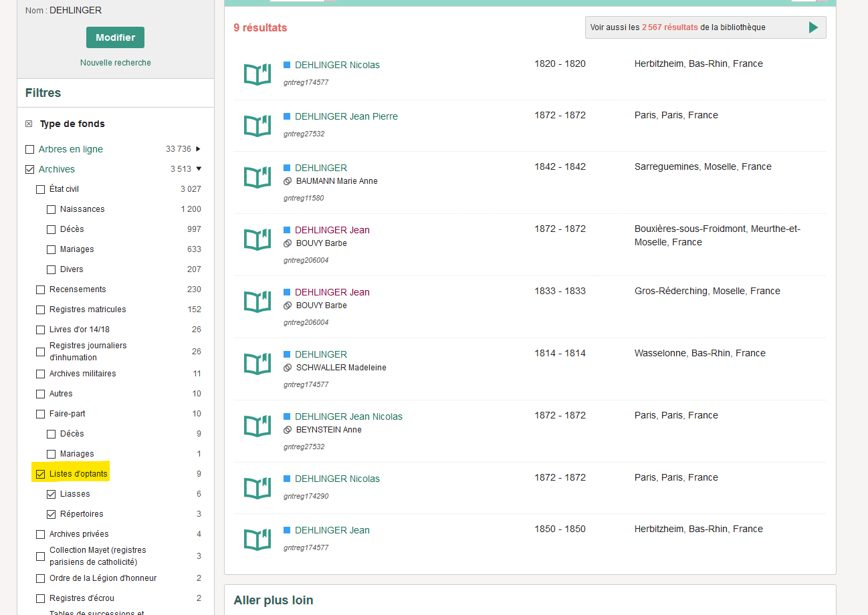Open the DEHLINGER Jean 1850 Herbitzheim link

coord(332,530)
